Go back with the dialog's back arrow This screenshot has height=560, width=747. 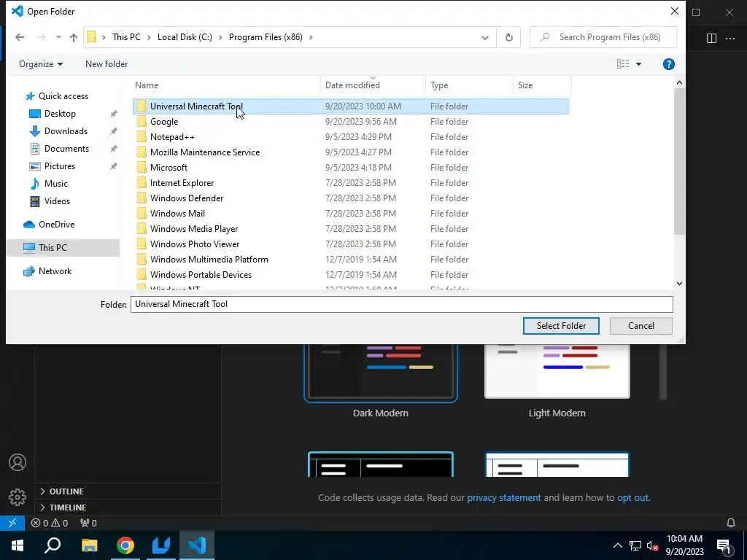click(20, 37)
